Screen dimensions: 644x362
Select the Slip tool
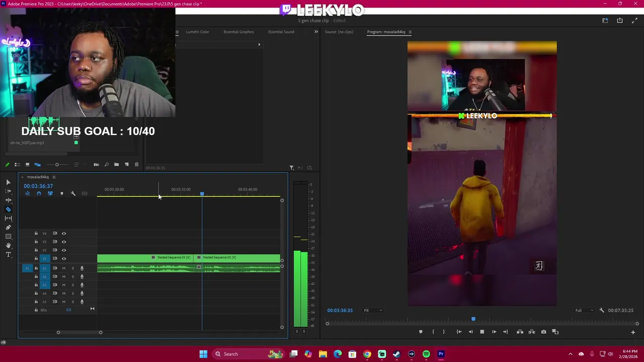pos(8,218)
